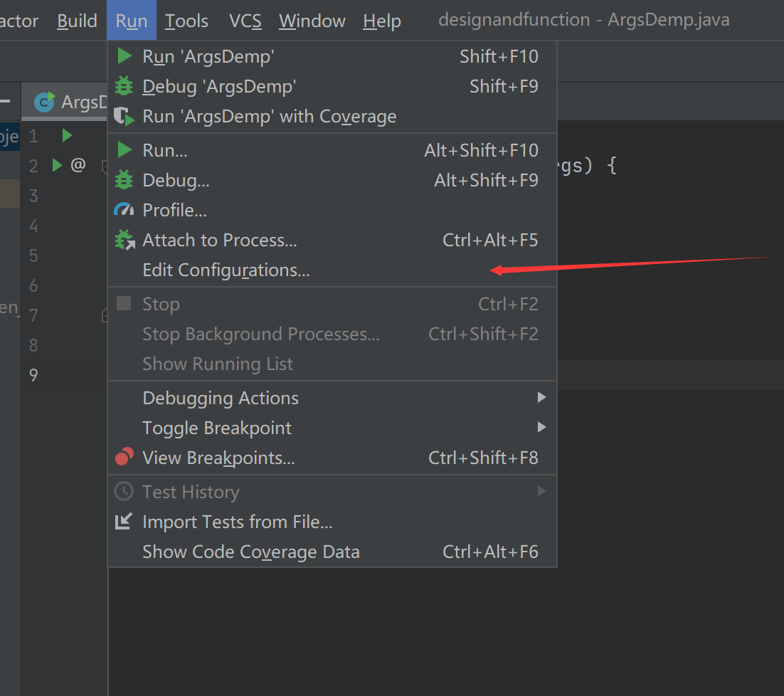Select Edit Configurations... from the Run menu
This screenshot has height=696, width=784.
tap(226, 270)
